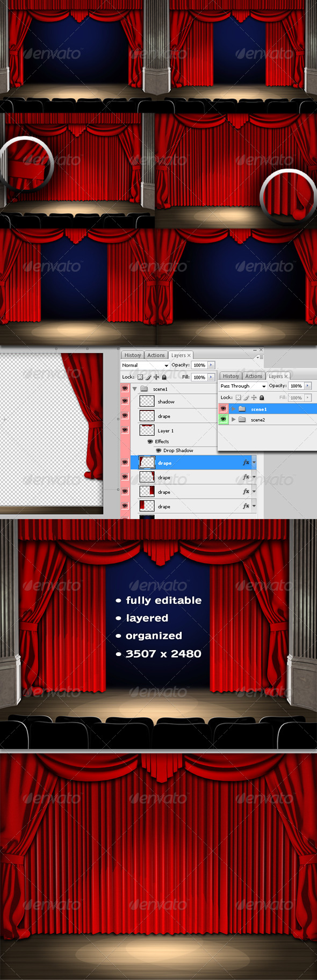Click the '3507 x 2480' bullet text
Image resolution: width=317 pixels, height=980 pixels.
click(x=163, y=653)
